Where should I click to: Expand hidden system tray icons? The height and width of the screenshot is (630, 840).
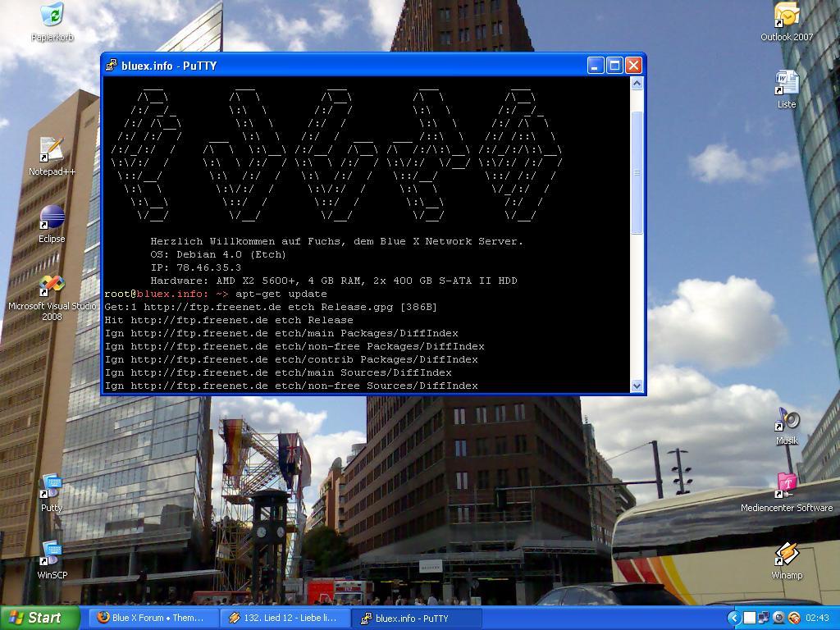[x=734, y=618]
